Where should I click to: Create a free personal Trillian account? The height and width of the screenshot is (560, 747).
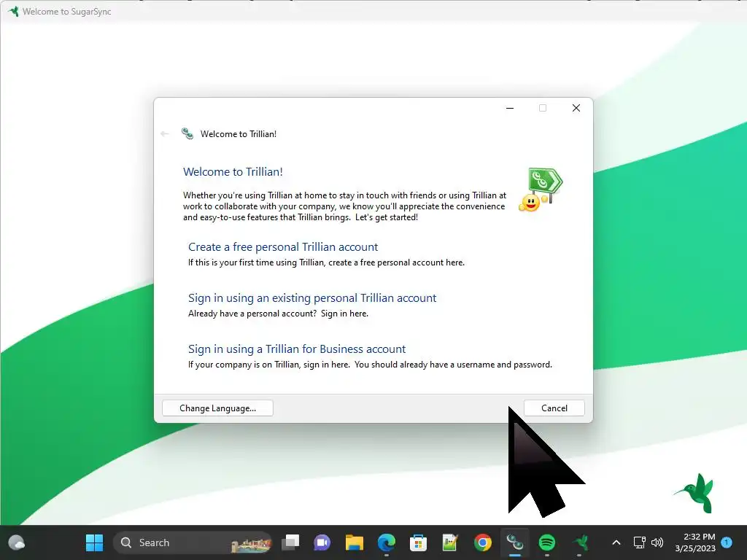(x=283, y=246)
